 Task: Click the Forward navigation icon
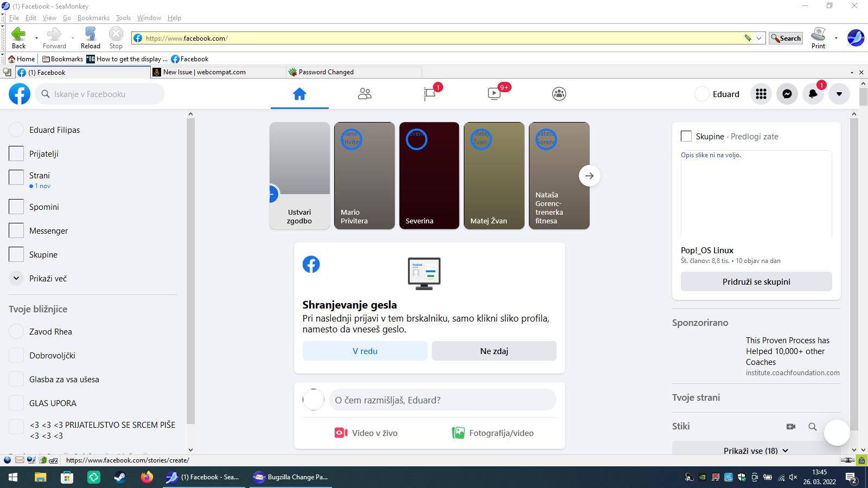point(54,34)
